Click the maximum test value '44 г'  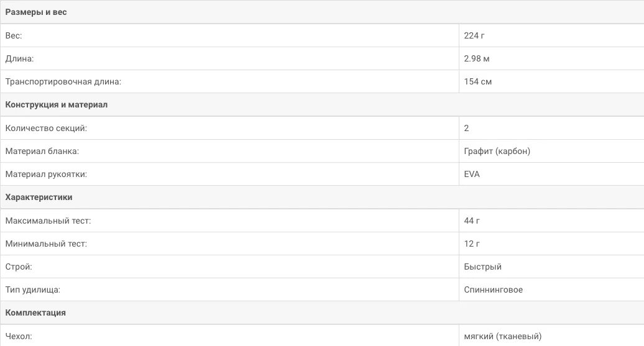pos(472,221)
